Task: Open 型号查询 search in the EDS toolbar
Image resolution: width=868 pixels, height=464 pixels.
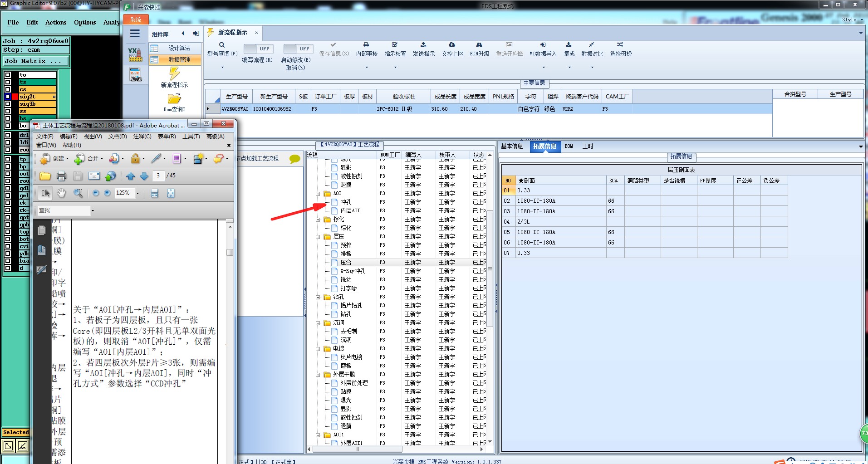Action: pos(222,45)
